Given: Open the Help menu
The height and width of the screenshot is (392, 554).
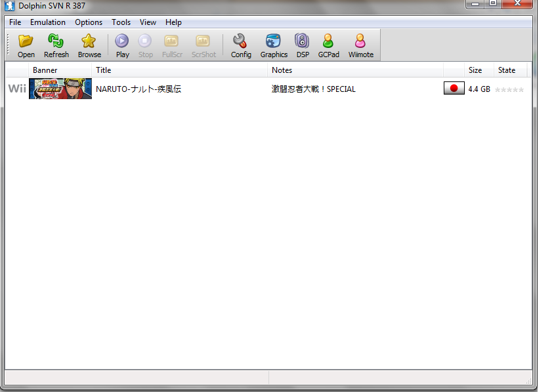Looking at the screenshot, I should click(173, 22).
